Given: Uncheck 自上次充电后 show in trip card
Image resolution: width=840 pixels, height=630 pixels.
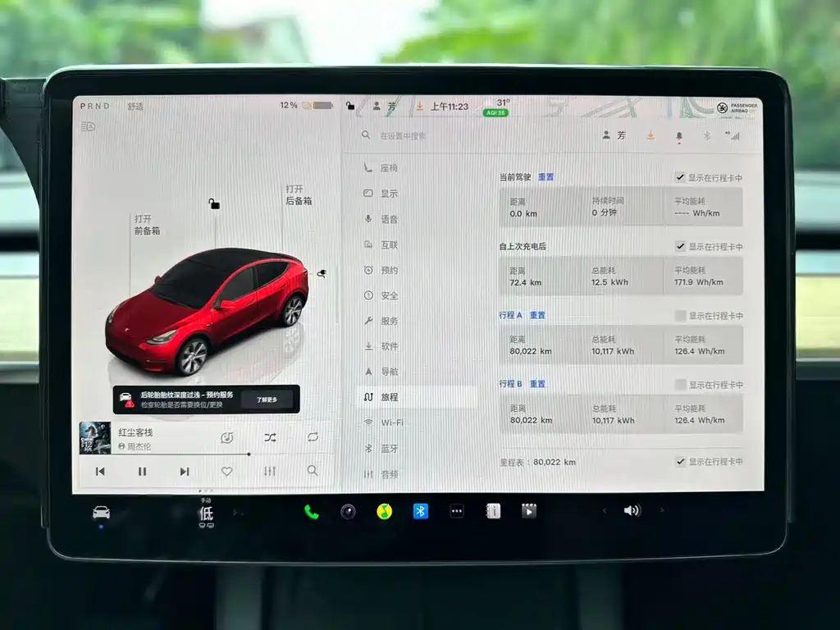Looking at the screenshot, I should pyautogui.click(x=680, y=246).
